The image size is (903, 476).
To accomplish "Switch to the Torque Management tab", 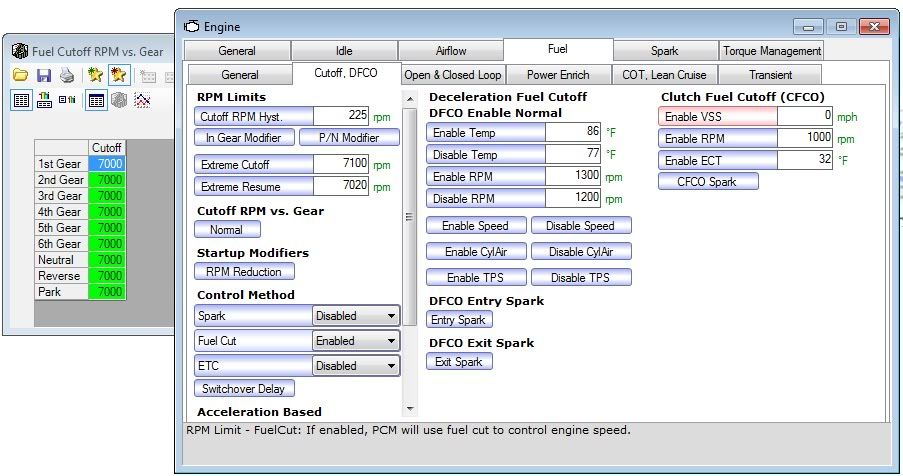I will point(771,50).
